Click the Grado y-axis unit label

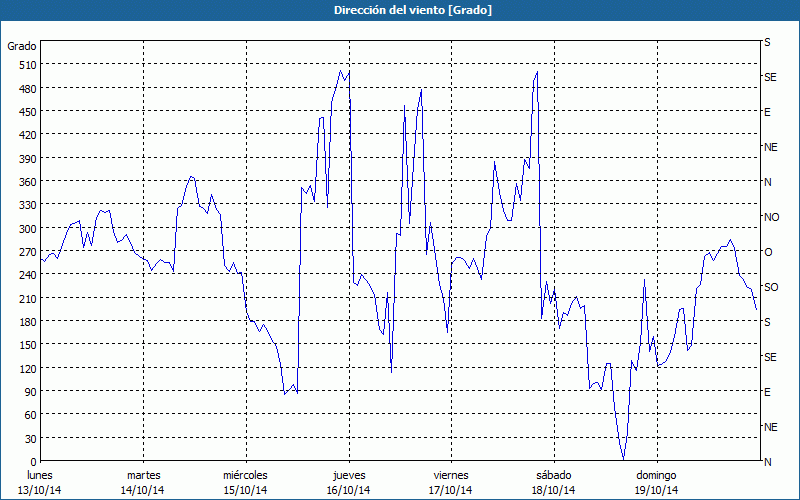tap(22, 46)
